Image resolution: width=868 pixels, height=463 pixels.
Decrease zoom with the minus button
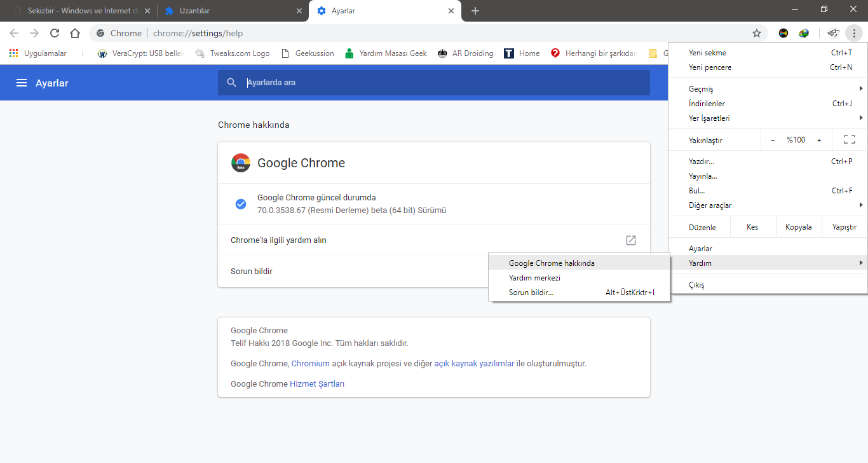(x=773, y=139)
